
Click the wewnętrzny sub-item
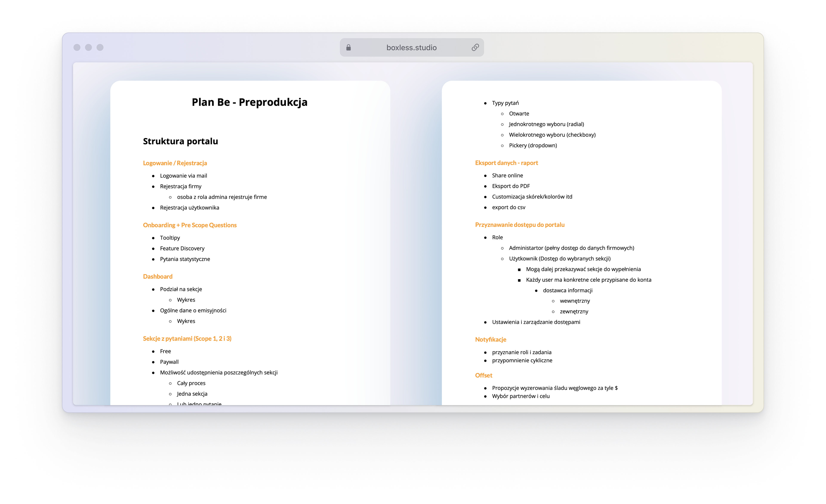point(575,301)
